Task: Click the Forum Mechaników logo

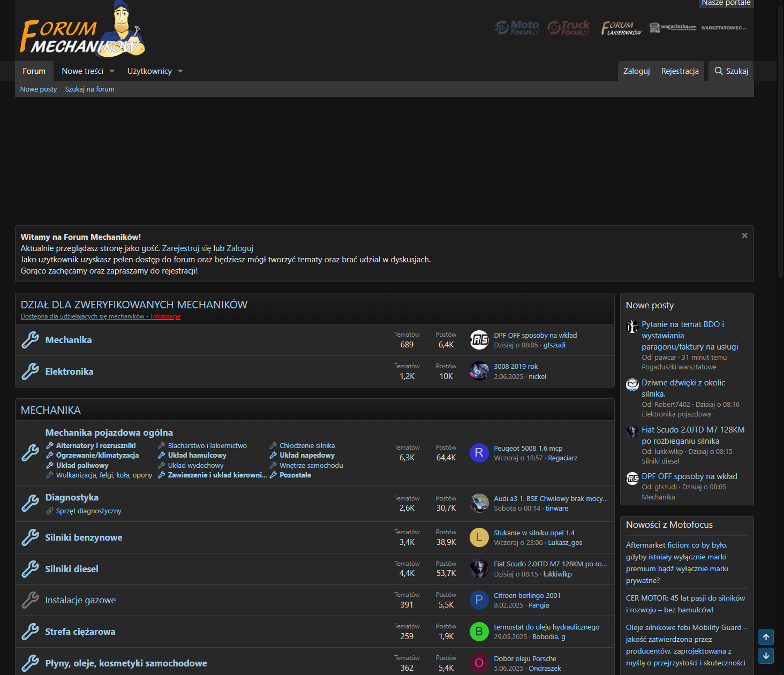Action: point(83,29)
